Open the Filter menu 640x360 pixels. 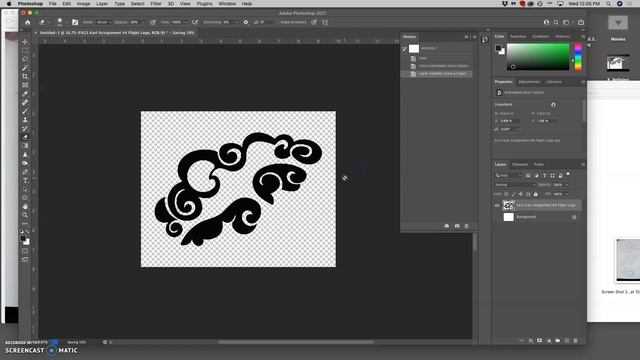coord(156,4)
